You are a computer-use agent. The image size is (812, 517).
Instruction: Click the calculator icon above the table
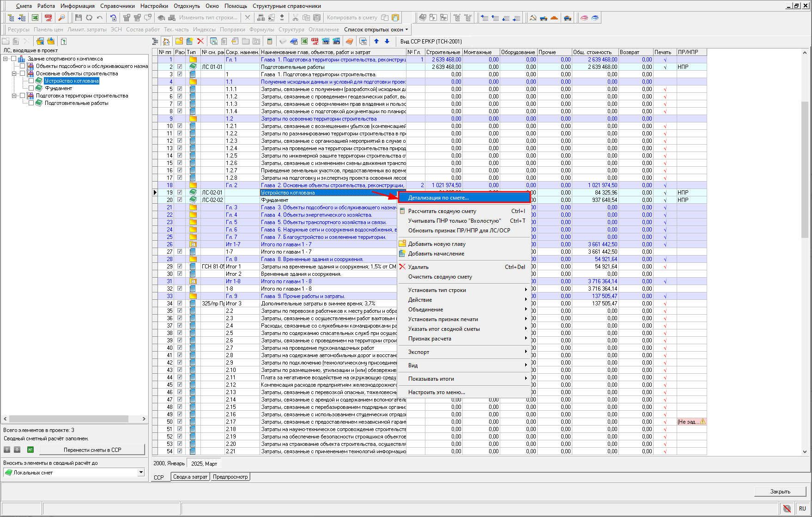[x=270, y=42]
